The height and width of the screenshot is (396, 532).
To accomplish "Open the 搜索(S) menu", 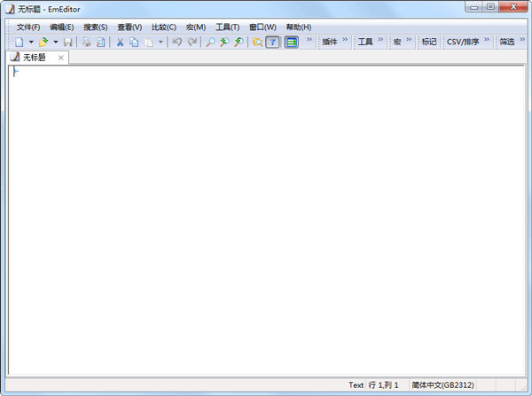I will 96,27.
